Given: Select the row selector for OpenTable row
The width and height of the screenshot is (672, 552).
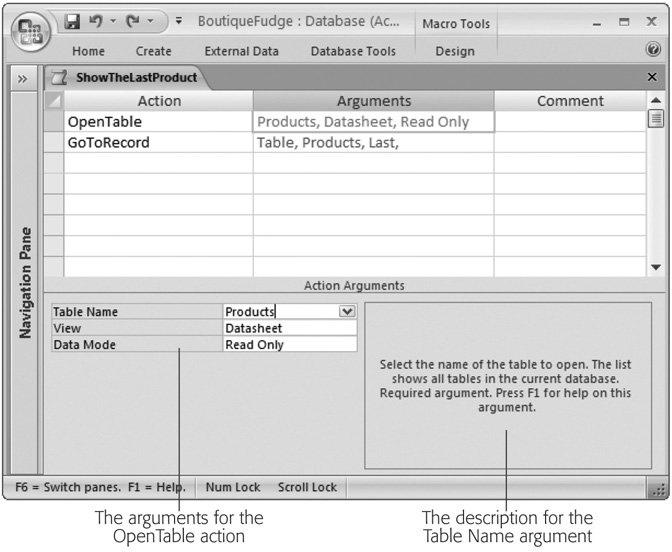Looking at the screenshot, I should click(54, 122).
